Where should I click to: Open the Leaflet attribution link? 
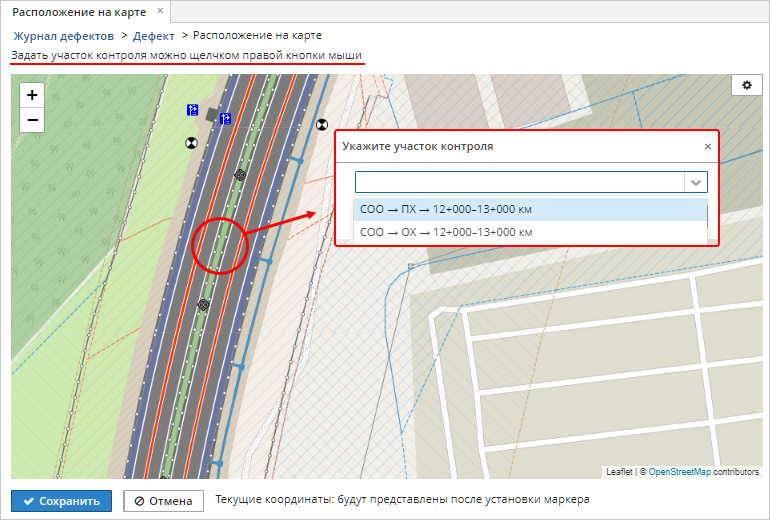pyautogui.click(x=619, y=472)
